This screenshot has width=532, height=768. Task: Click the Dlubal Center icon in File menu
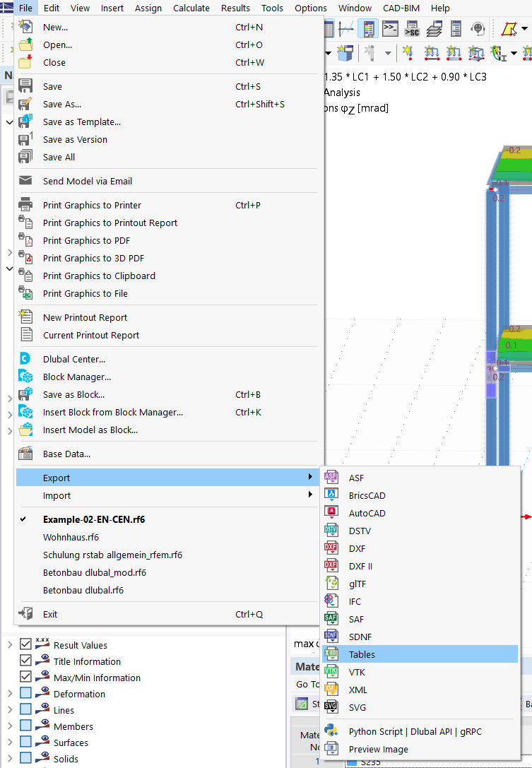(25, 359)
